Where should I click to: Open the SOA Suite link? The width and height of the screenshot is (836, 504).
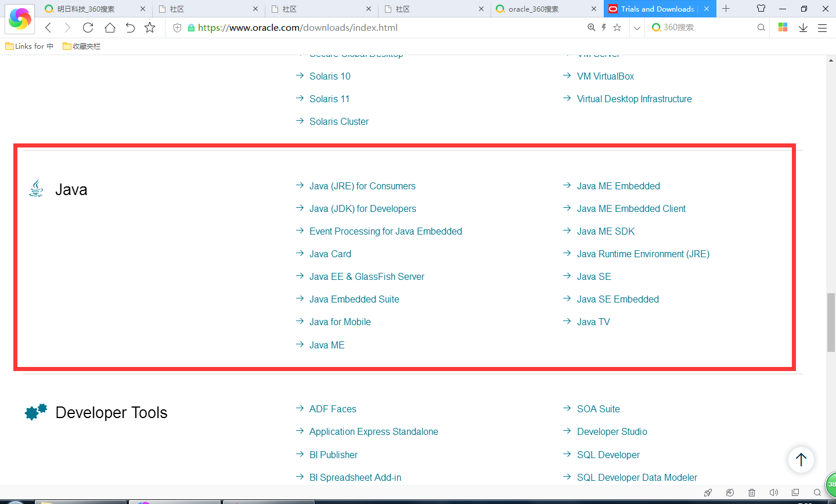(598, 409)
